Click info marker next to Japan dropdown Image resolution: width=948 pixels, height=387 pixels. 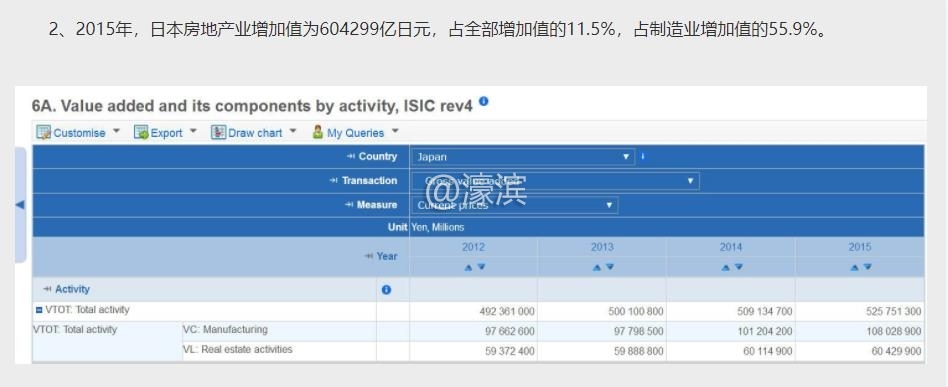(x=643, y=156)
